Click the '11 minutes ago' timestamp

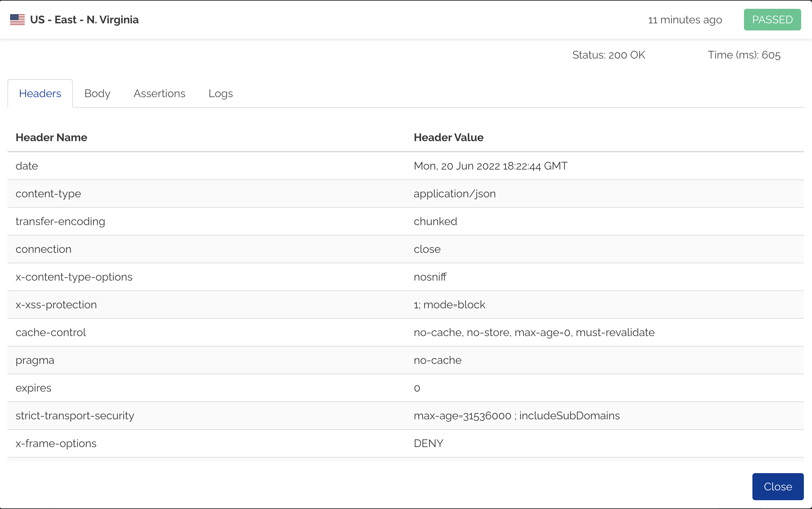[x=685, y=19]
